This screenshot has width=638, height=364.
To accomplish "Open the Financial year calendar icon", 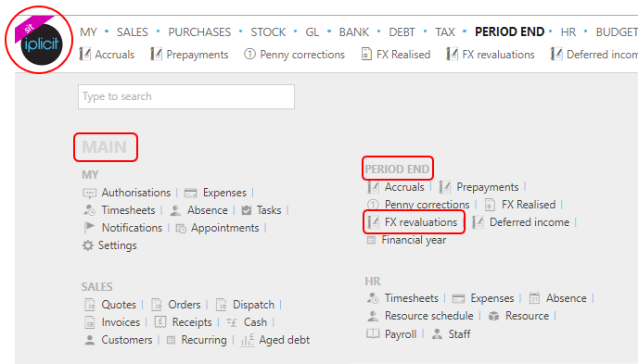I will pos(371,240).
